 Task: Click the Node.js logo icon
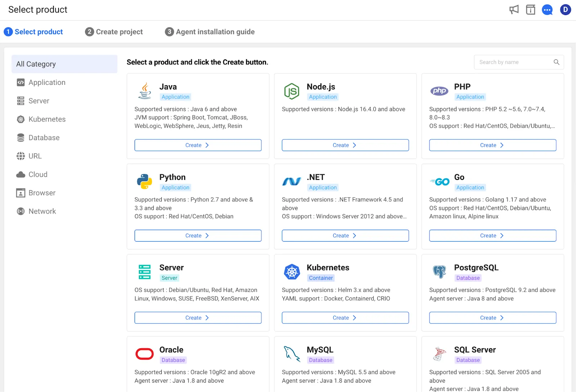tap(292, 91)
